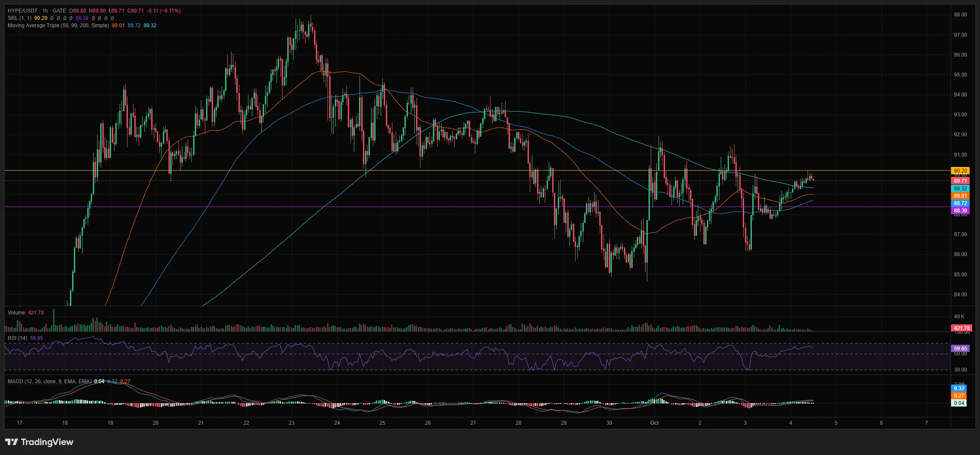Click the TradingView logo icon
This screenshot has height=455, width=980.
pyautogui.click(x=12, y=442)
